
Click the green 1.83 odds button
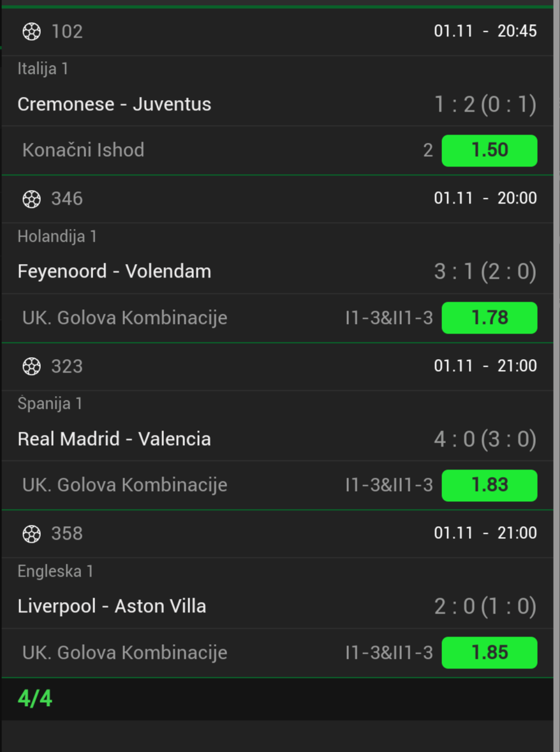coord(489,485)
